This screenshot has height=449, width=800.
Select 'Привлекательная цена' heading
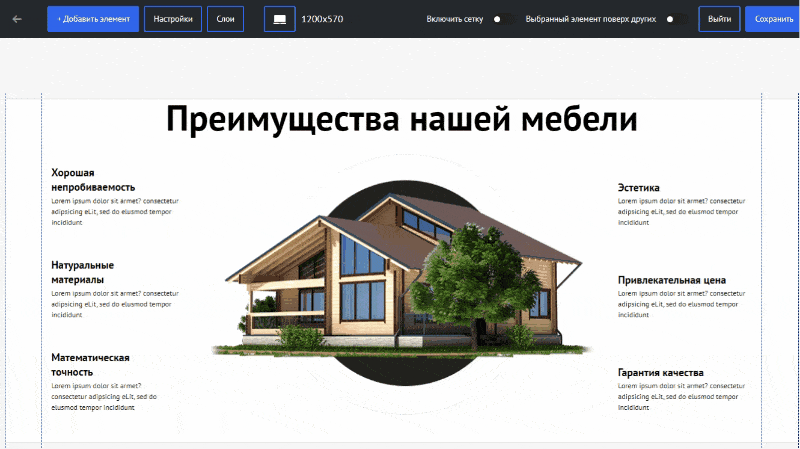[x=671, y=280]
